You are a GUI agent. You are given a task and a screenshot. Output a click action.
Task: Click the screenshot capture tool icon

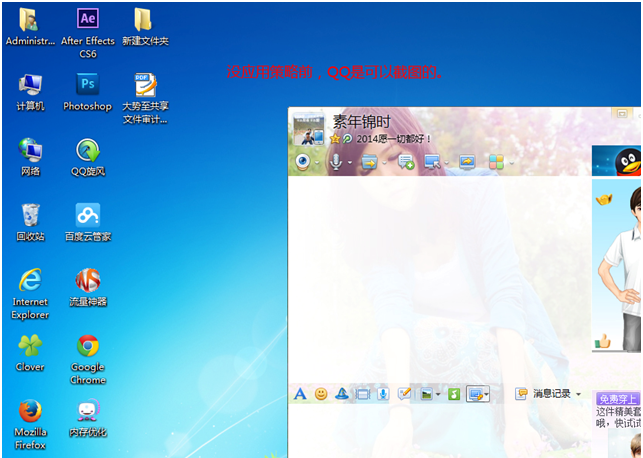[475, 394]
